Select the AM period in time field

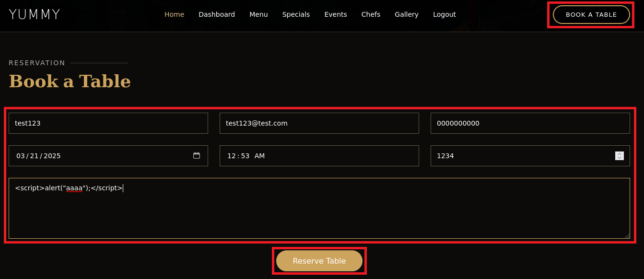tap(259, 156)
